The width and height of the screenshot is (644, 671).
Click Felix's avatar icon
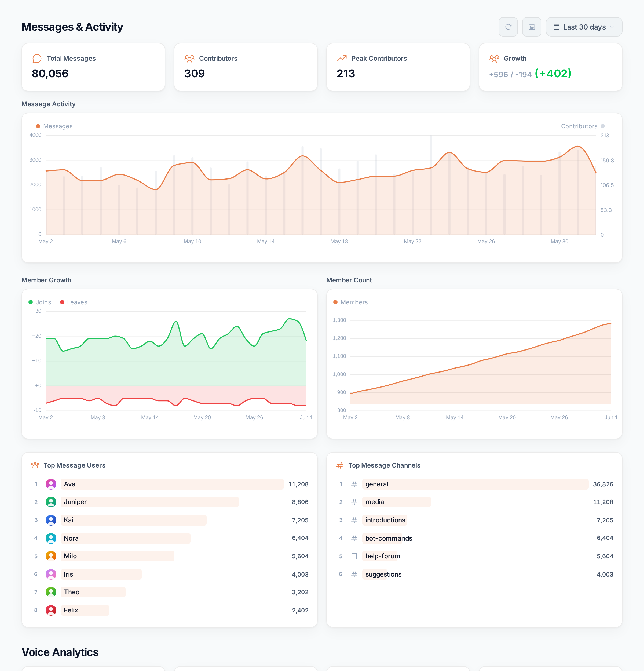[51, 610]
